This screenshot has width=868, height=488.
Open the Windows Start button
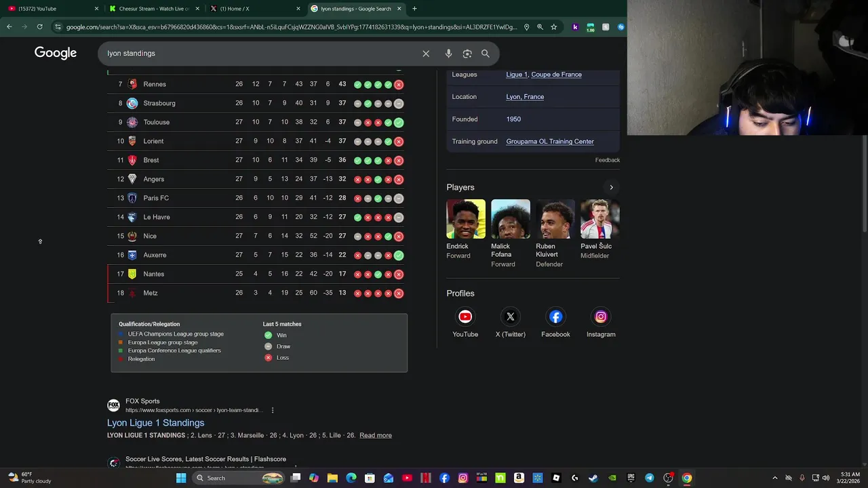[181, 478]
